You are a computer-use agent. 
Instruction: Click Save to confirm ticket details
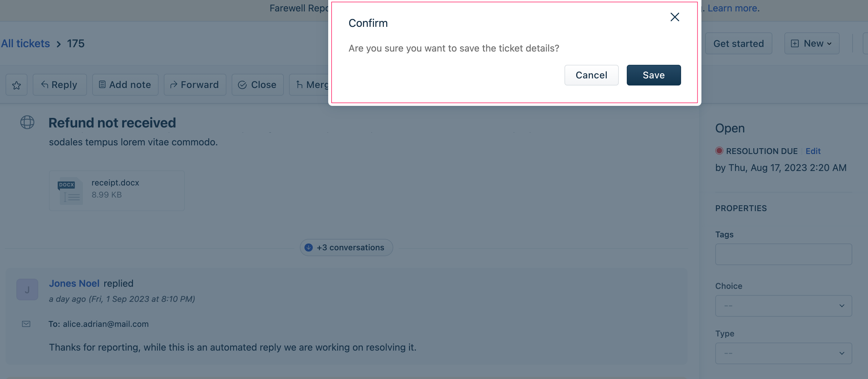click(x=654, y=75)
